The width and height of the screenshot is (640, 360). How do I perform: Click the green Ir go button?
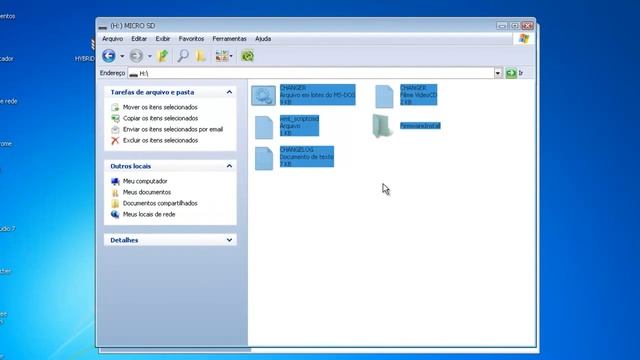511,73
